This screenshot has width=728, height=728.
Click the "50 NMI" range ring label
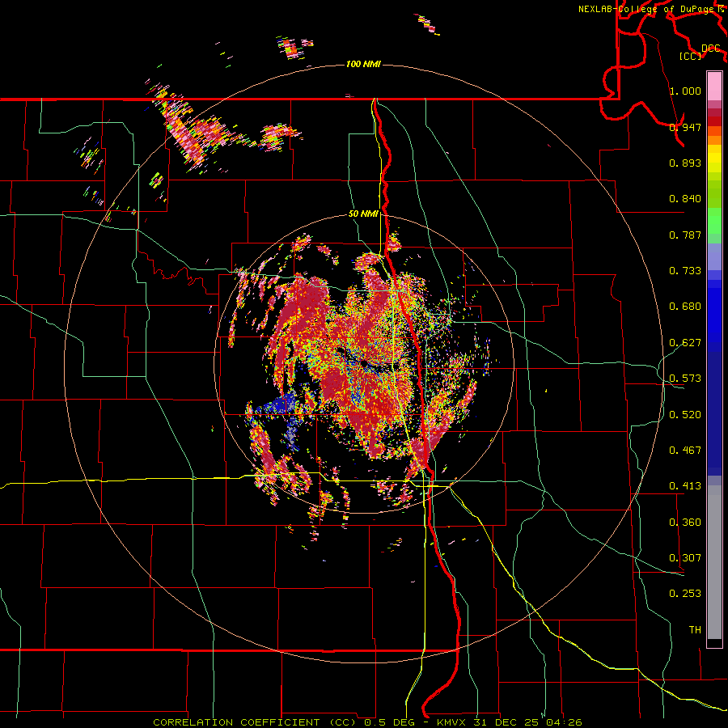[363, 214]
